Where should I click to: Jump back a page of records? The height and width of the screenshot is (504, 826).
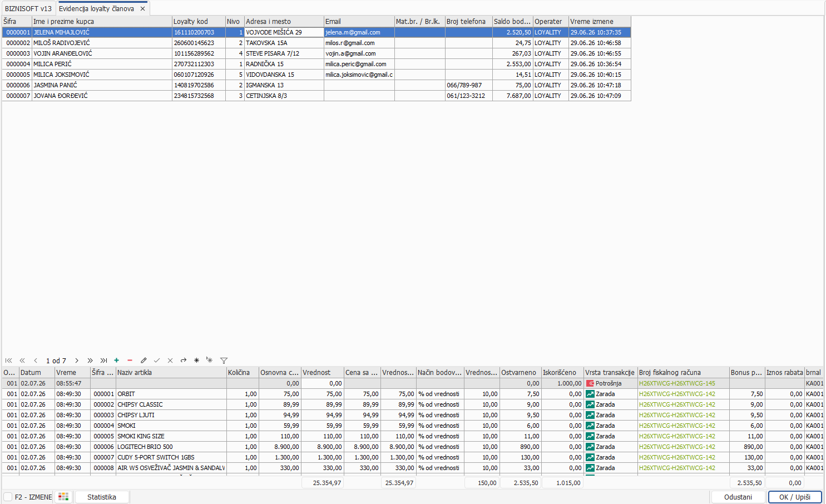pos(22,360)
